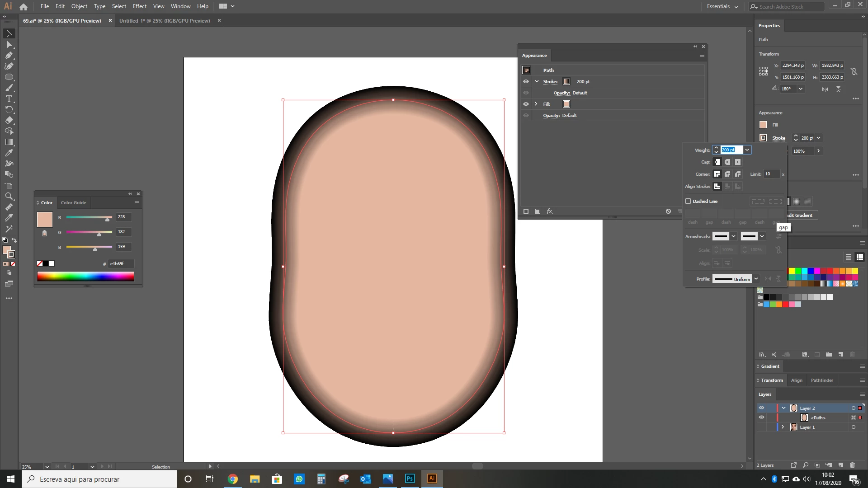The width and height of the screenshot is (868, 488).
Task: Select the Pen tool
Action: click(9, 55)
